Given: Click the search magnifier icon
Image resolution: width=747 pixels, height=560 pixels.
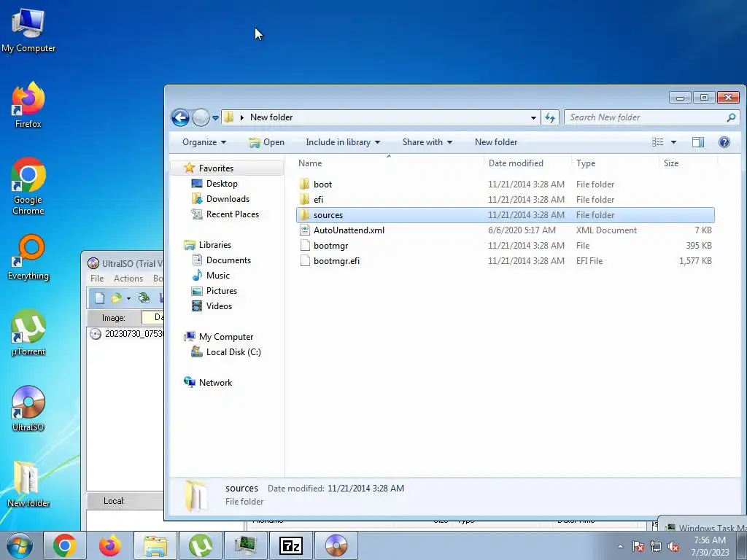Looking at the screenshot, I should (x=731, y=117).
